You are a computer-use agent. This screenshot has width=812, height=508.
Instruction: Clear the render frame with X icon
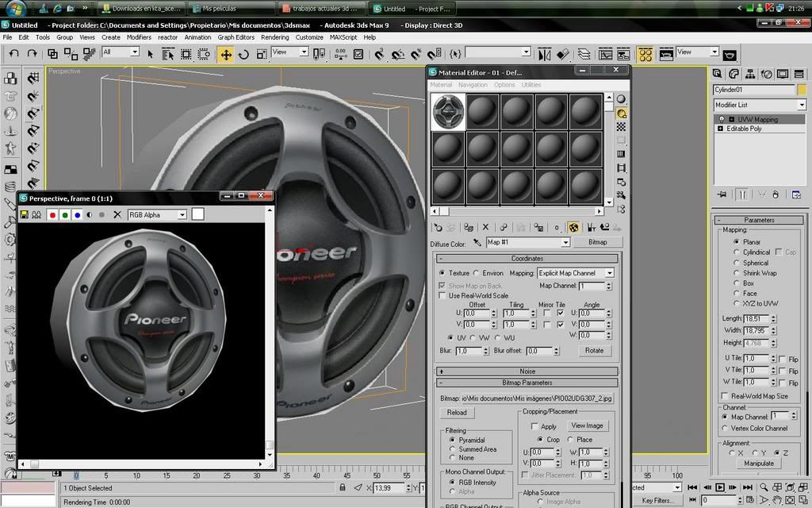coord(117,214)
